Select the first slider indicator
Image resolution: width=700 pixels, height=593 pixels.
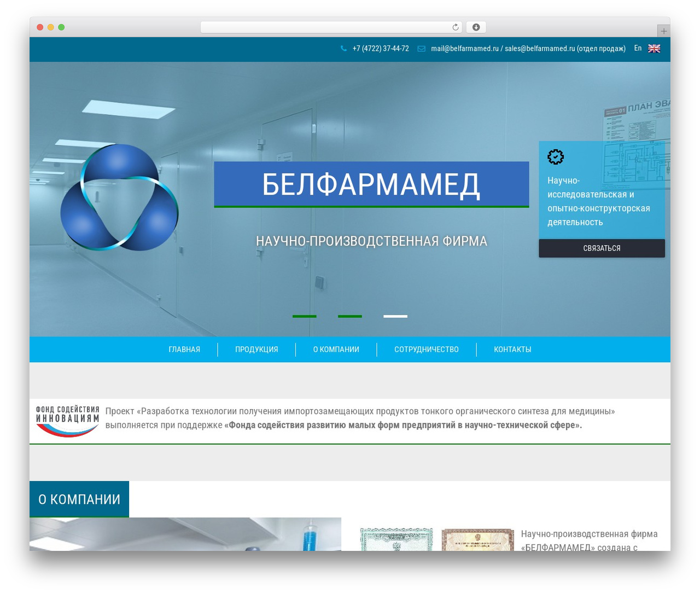pyautogui.click(x=305, y=316)
